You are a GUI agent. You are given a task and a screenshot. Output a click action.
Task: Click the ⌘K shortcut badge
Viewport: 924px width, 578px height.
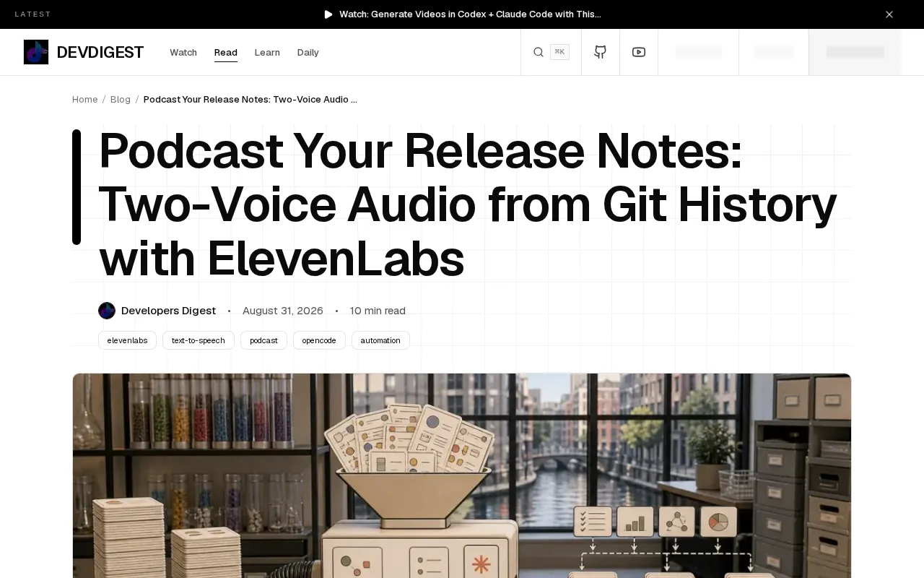(x=559, y=52)
